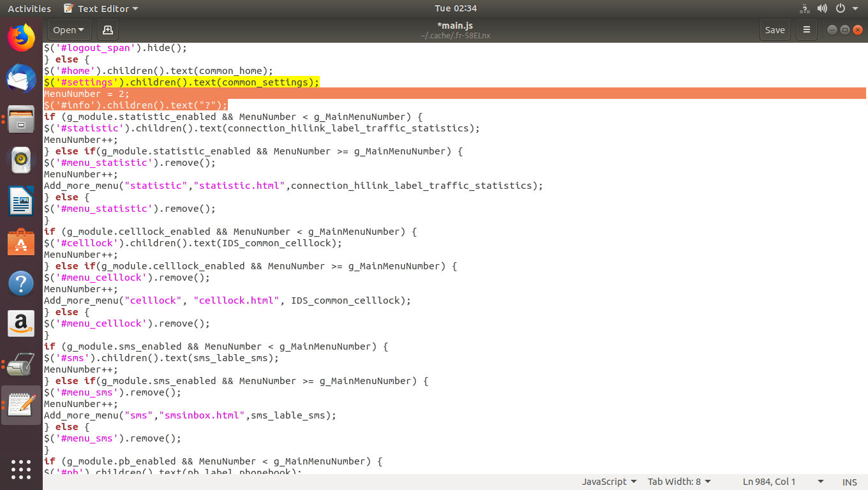Open the Activities overview

(29, 8)
